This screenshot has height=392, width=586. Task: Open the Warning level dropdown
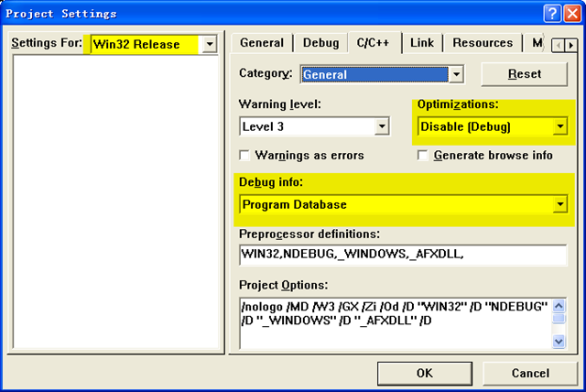(382, 126)
